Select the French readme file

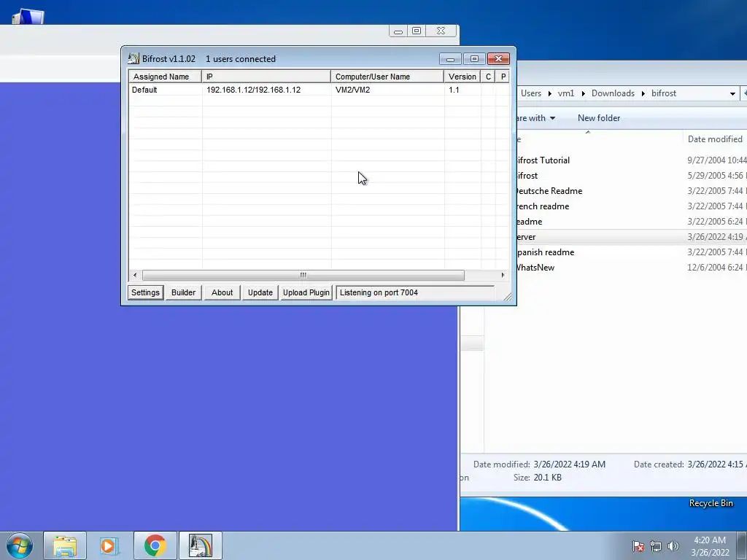point(543,206)
